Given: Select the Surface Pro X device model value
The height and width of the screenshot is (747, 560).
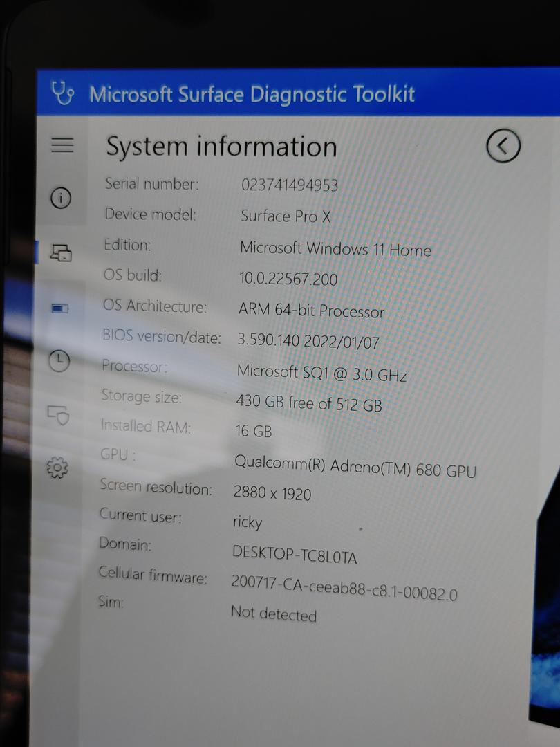Looking at the screenshot, I should pyautogui.click(x=286, y=216).
